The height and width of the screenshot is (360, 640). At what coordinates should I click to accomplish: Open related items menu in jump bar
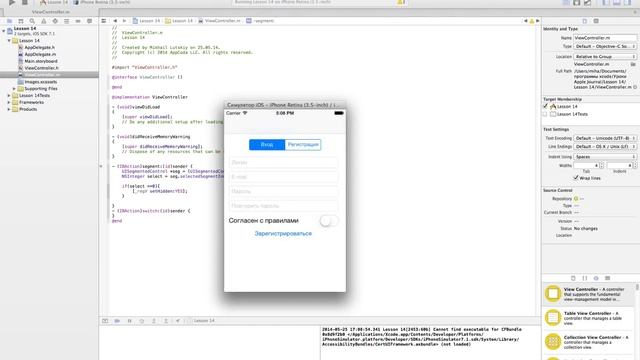(x=104, y=21)
